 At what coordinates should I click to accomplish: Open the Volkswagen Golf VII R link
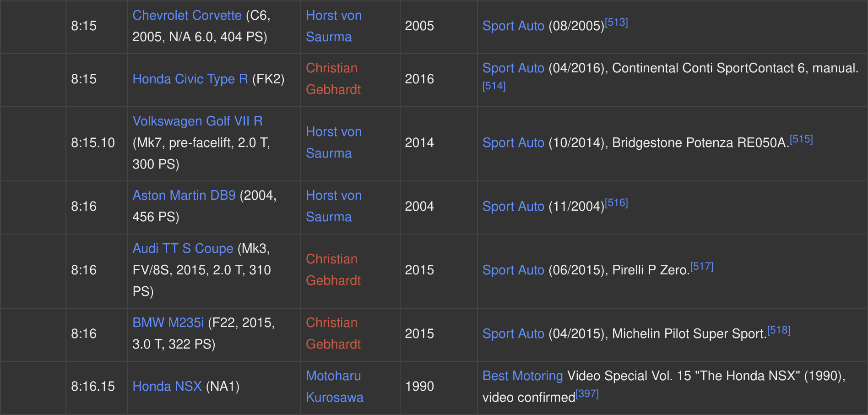(x=197, y=121)
